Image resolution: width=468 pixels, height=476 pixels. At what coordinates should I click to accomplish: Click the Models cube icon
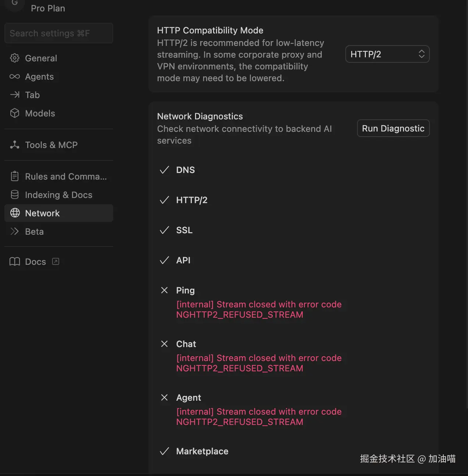point(15,113)
